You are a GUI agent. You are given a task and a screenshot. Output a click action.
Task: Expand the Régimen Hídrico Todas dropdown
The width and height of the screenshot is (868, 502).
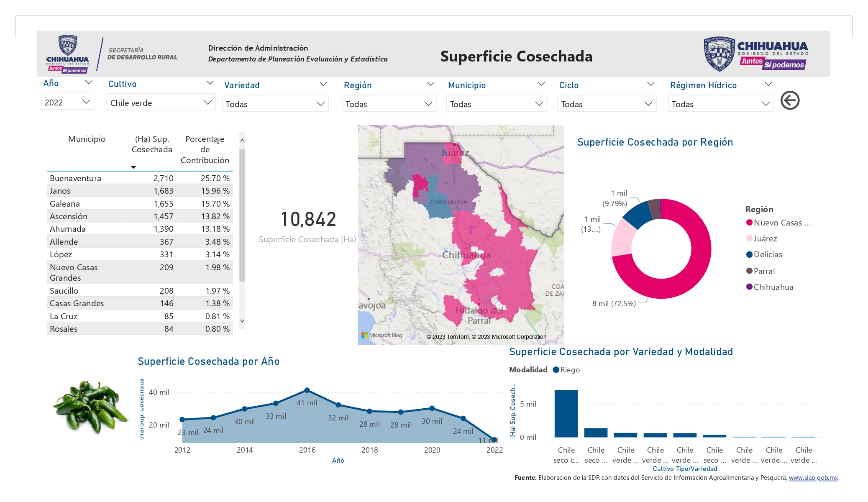coord(720,104)
